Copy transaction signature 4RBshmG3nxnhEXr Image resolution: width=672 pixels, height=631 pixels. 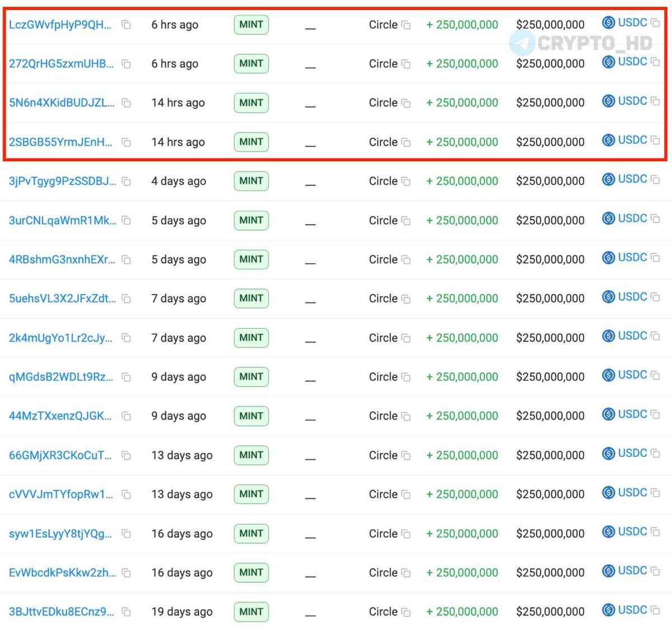126,260
